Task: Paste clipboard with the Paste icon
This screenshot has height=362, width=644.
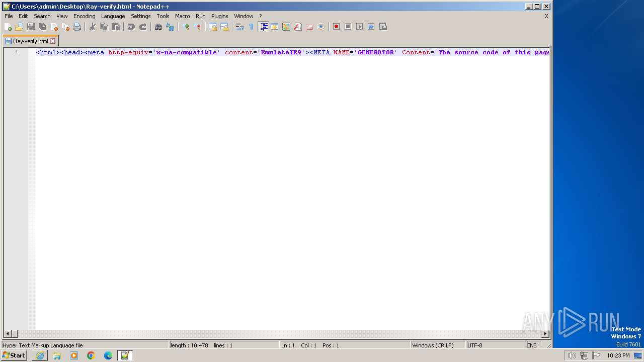Action: point(116,27)
